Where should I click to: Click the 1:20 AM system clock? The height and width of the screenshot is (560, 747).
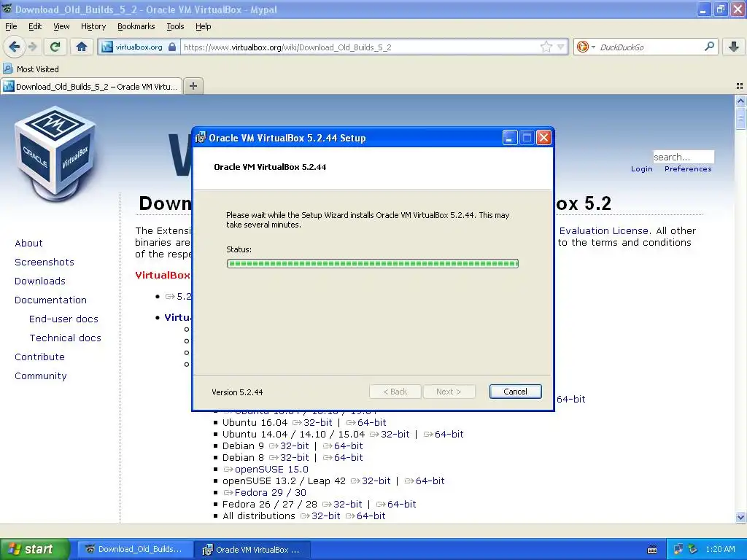(x=720, y=549)
